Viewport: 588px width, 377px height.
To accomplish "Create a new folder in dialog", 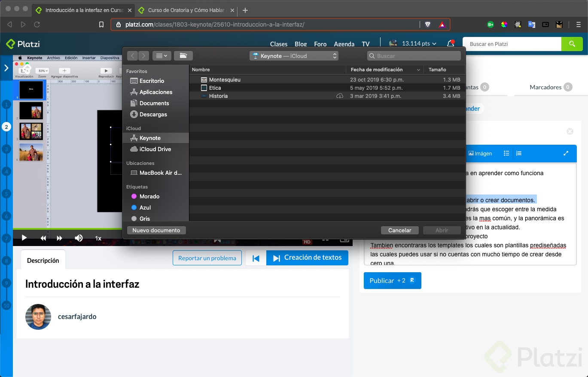I will (183, 56).
